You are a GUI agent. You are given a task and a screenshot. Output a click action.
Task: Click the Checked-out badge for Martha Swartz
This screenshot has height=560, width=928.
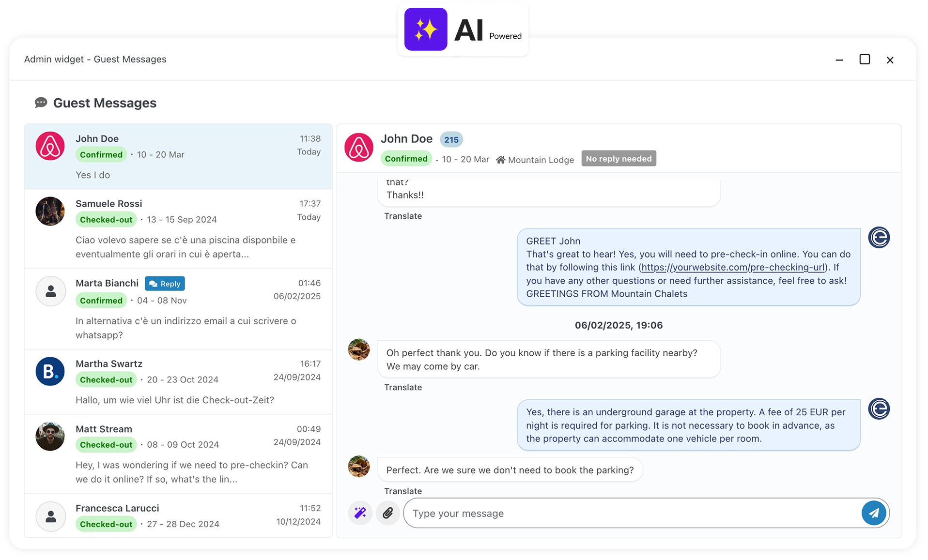pos(106,380)
